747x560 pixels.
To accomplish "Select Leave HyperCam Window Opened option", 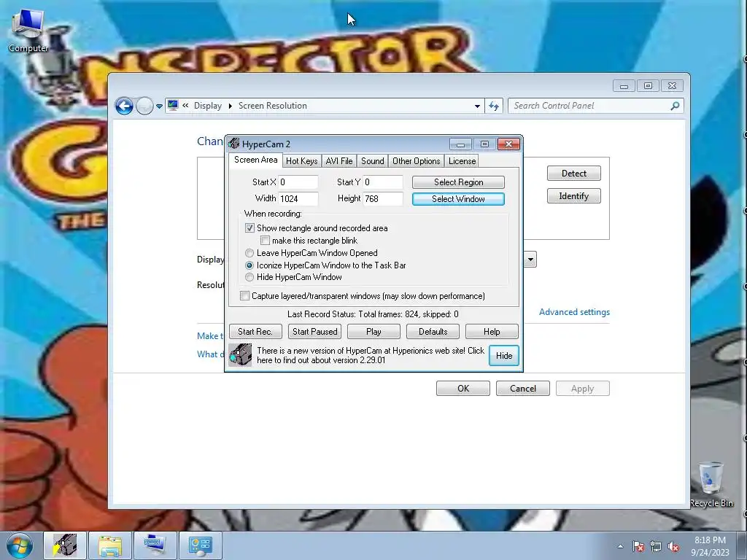I will pos(249,253).
